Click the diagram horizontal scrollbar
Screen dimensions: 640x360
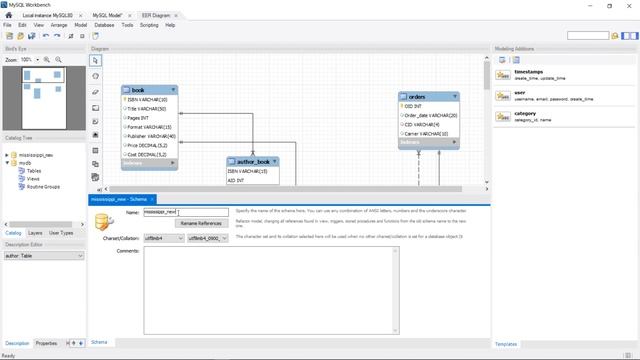[x=285, y=189]
